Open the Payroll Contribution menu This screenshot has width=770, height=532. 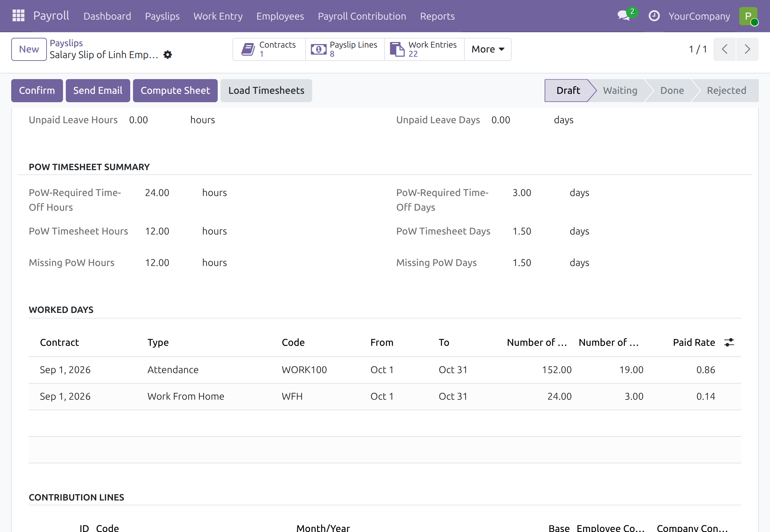(362, 16)
